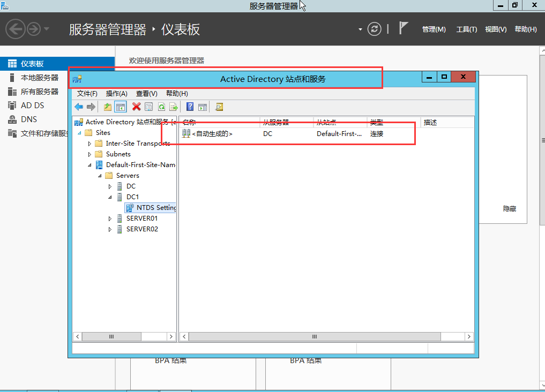Screen dimensions: 545x392
Task: Click the gray Forward arrow in AD Sites toolbar
Action: pyautogui.click(x=91, y=107)
